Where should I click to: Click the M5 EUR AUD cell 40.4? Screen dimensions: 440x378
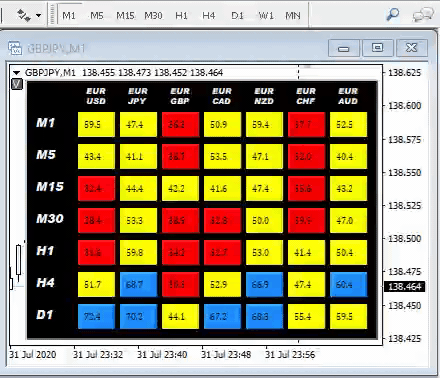[x=348, y=156]
